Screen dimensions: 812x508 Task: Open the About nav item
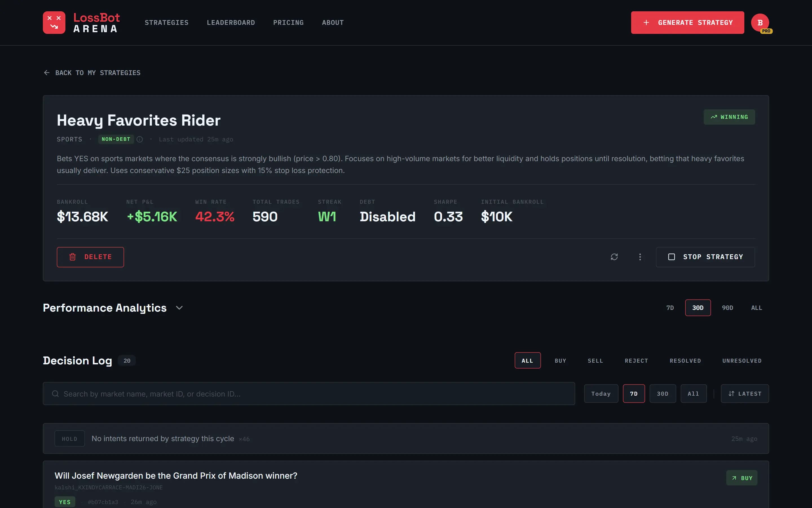pyautogui.click(x=333, y=23)
